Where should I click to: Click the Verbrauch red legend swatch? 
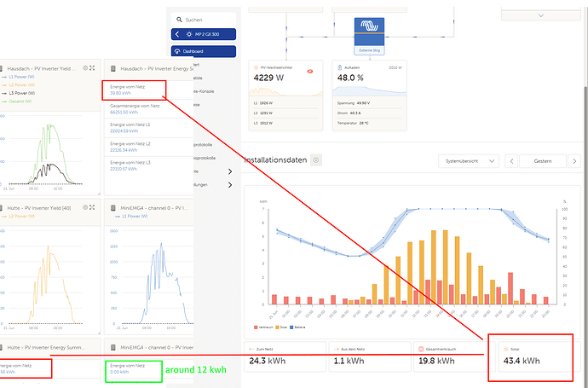tap(256, 327)
